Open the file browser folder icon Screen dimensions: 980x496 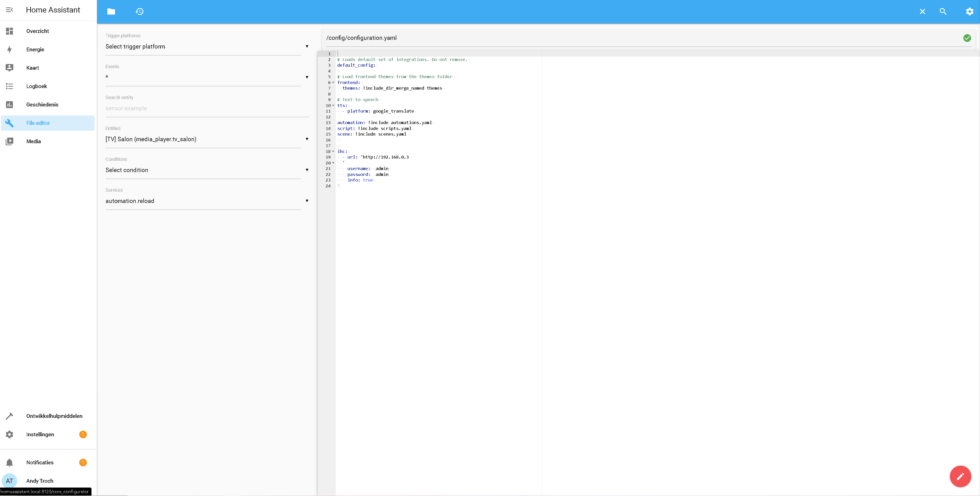tap(111, 11)
